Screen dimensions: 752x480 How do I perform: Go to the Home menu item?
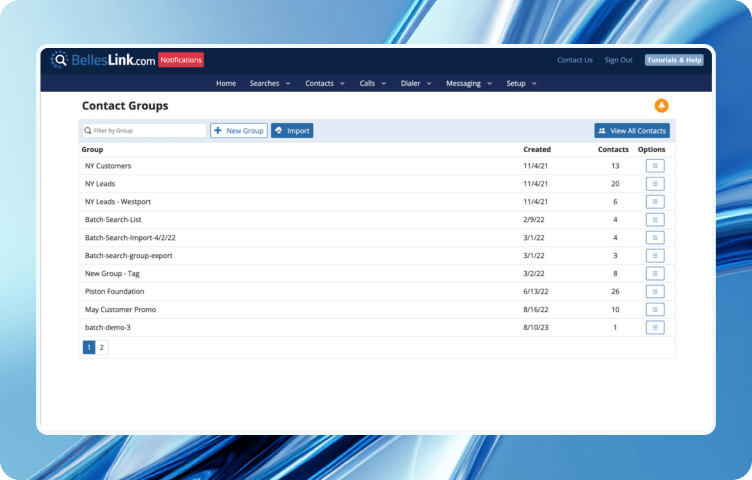[x=226, y=84]
